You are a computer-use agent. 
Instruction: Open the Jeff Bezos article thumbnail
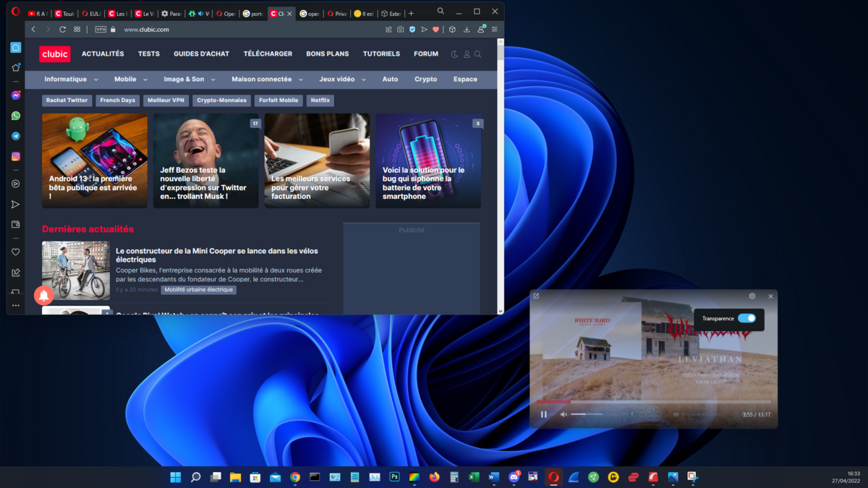(205, 160)
